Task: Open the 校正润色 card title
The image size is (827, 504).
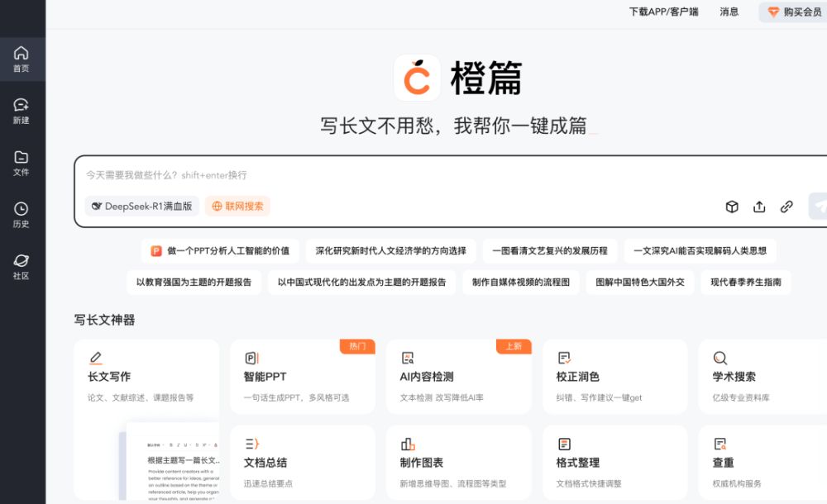Action: pyautogui.click(x=577, y=377)
